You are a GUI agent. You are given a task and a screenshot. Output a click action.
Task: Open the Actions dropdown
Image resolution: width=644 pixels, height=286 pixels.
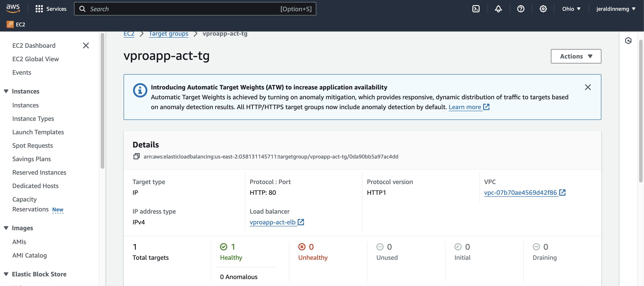click(x=576, y=56)
